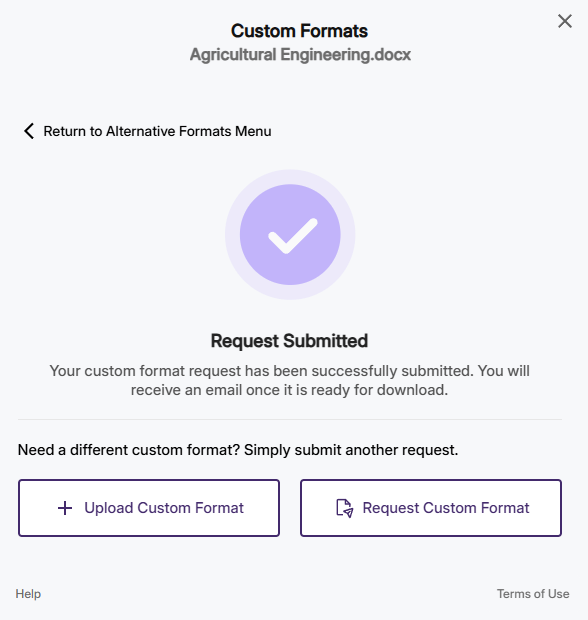The height and width of the screenshot is (620, 588).
Task: Click the plus icon for uploading
Action: [x=65, y=508]
